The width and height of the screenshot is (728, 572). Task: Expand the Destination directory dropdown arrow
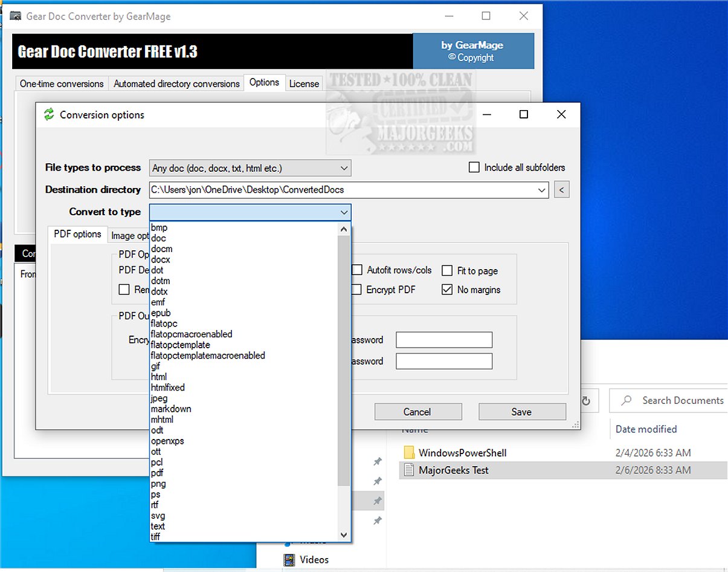coord(543,189)
